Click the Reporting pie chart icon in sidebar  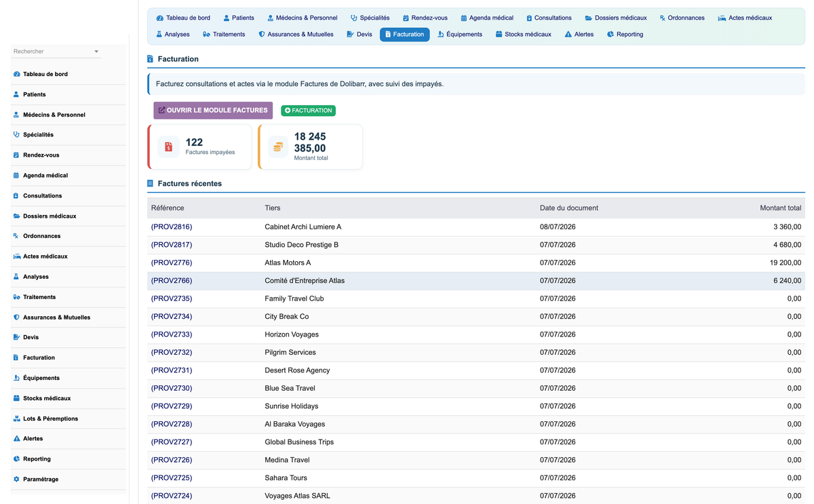[x=16, y=459]
